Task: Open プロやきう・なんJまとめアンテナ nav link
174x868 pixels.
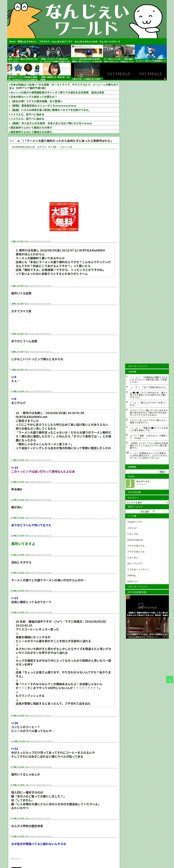Action: tap(56, 41)
